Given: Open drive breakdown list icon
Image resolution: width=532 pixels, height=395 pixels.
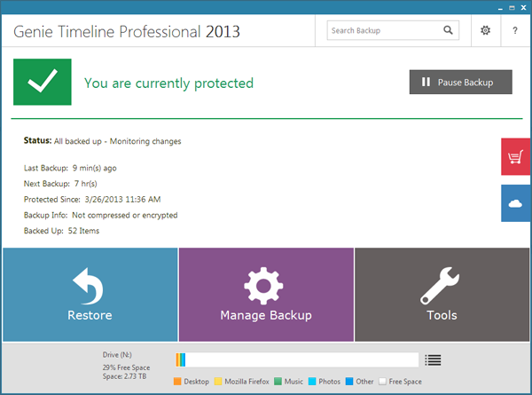Looking at the screenshot, I should coord(433,359).
